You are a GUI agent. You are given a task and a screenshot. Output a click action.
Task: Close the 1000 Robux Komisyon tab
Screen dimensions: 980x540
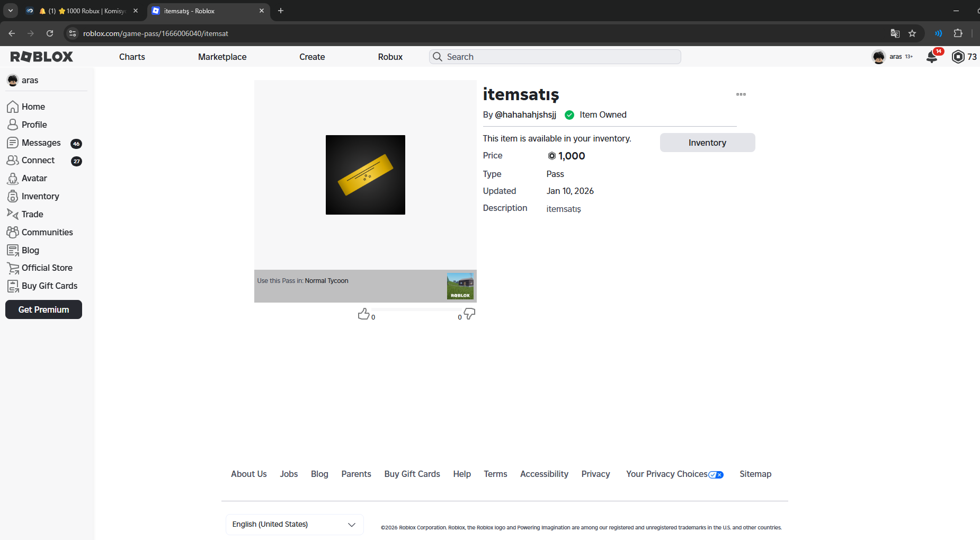136,11
